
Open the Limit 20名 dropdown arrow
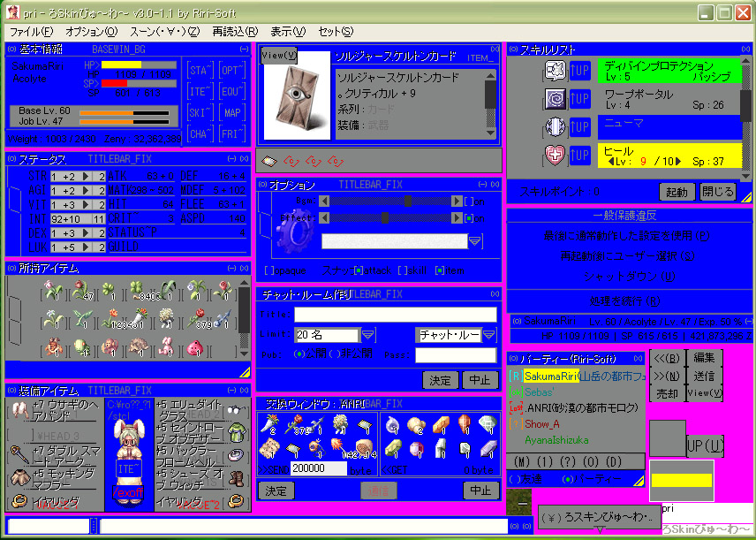pyautogui.click(x=368, y=334)
